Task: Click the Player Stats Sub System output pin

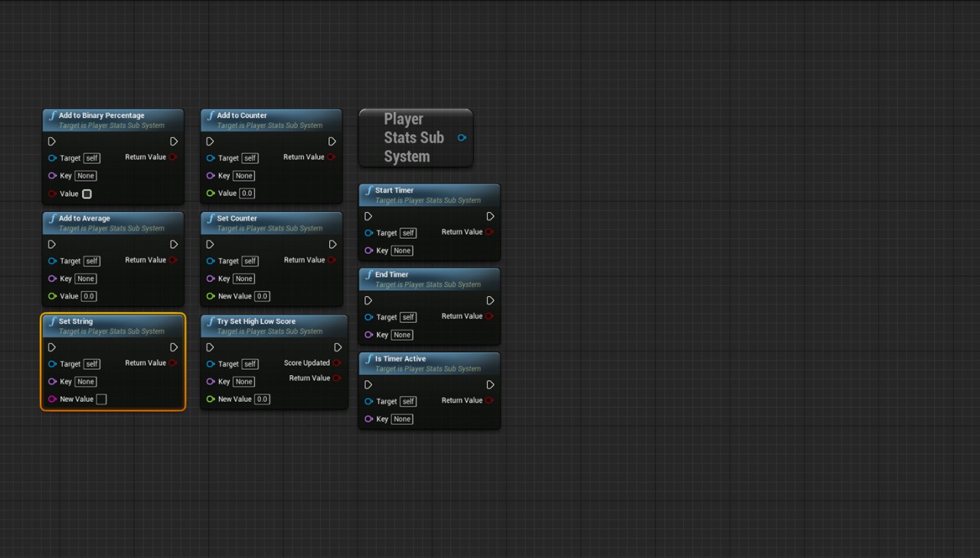Action: click(462, 138)
